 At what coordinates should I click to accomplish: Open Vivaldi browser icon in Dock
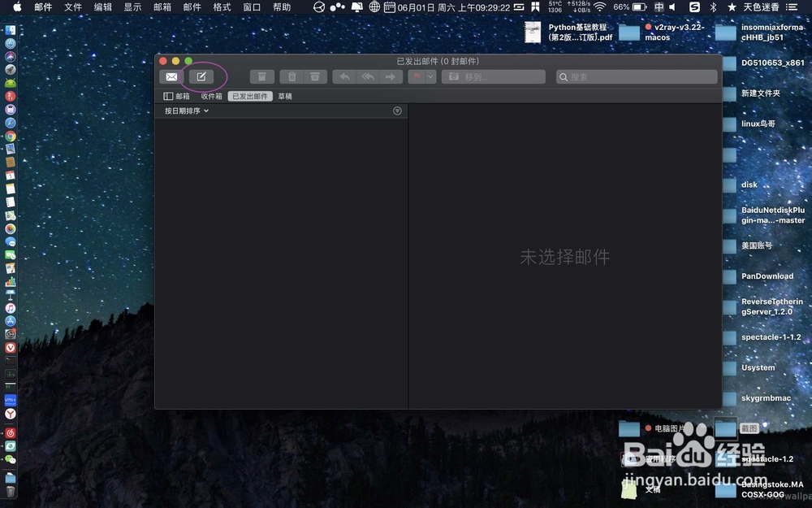point(11,347)
